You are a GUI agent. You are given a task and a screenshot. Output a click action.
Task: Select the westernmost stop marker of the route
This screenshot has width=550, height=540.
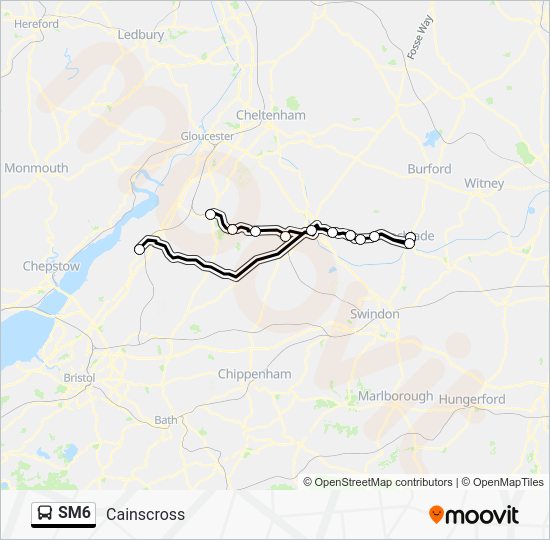pos(140,249)
